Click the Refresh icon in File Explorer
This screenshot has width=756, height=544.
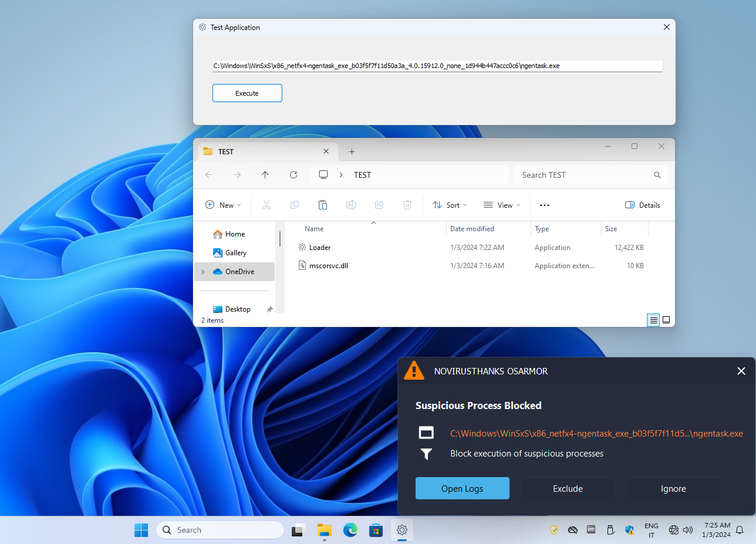(x=293, y=175)
